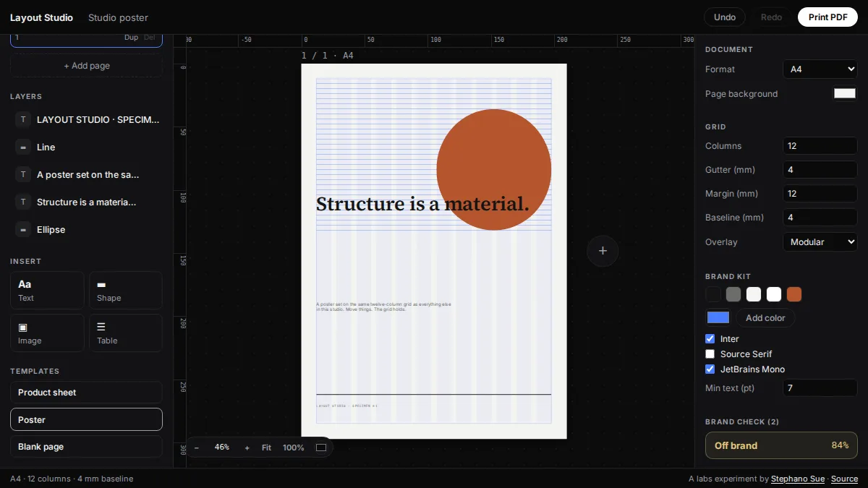Viewport: 868px width, 488px height.
Task: Insert a Text element
Action: coord(47,290)
